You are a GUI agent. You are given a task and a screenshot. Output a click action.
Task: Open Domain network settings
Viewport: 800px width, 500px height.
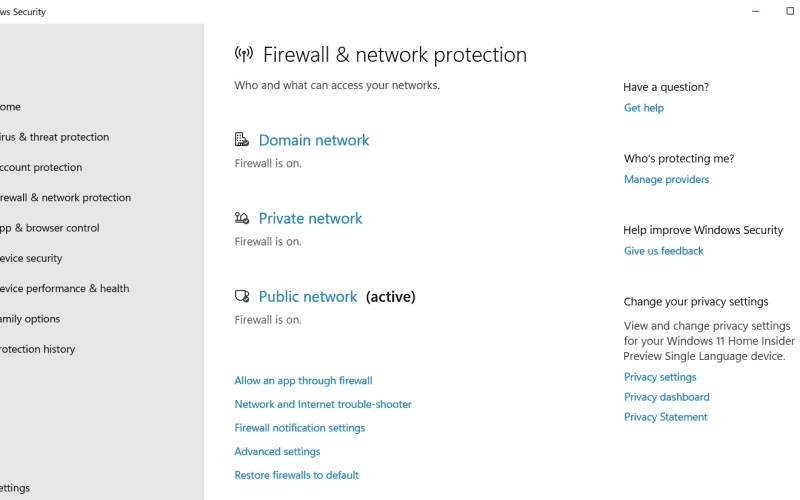(314, 140)
